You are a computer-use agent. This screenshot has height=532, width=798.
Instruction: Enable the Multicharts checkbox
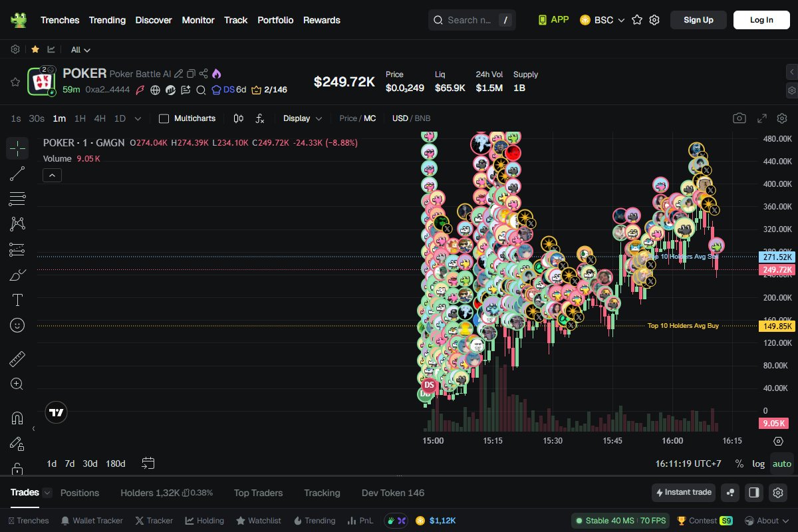pyautogui.click(x=164, y=118)
